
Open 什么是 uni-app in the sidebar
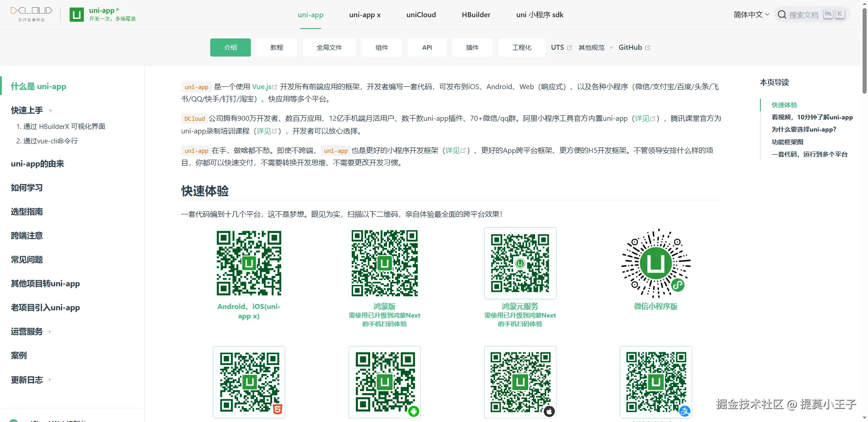click(38, 86)
